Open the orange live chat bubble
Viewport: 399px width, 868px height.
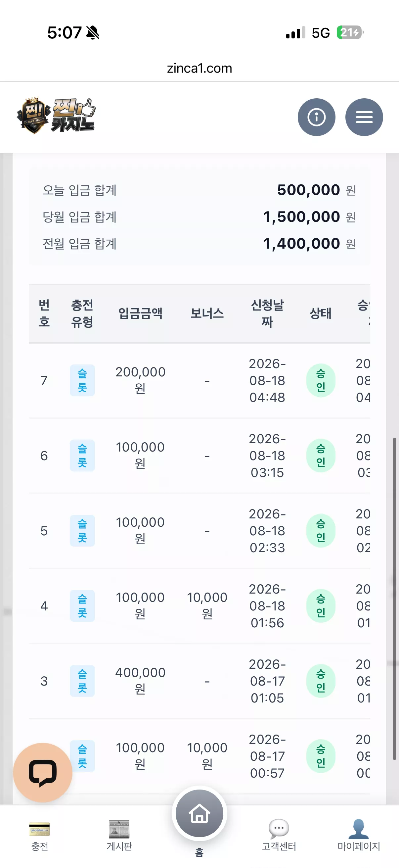pyautogui.click(x=43, y=772)
